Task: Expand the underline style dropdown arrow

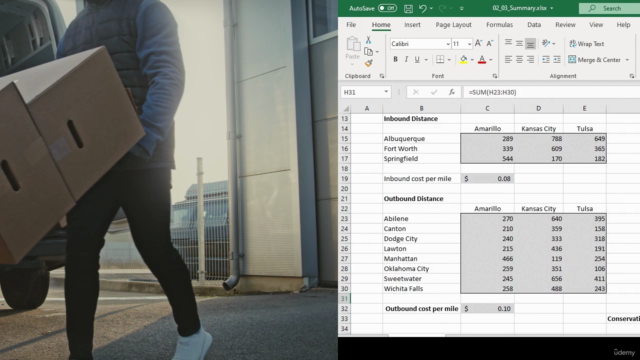Action: [426, 60]
